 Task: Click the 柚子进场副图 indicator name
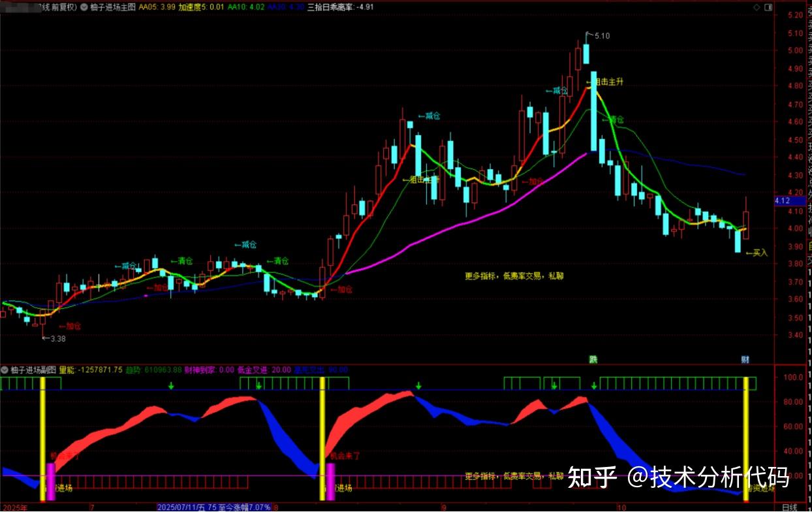pos(33,370)
